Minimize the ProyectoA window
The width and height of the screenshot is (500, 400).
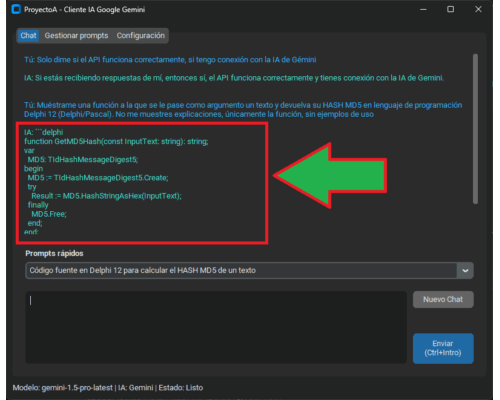click(x=423, y=9)
